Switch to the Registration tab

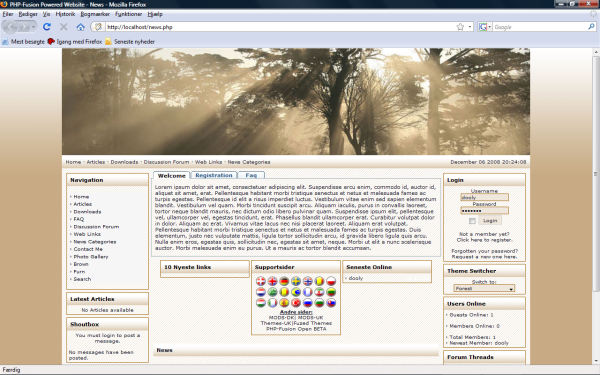coord(214,175)
